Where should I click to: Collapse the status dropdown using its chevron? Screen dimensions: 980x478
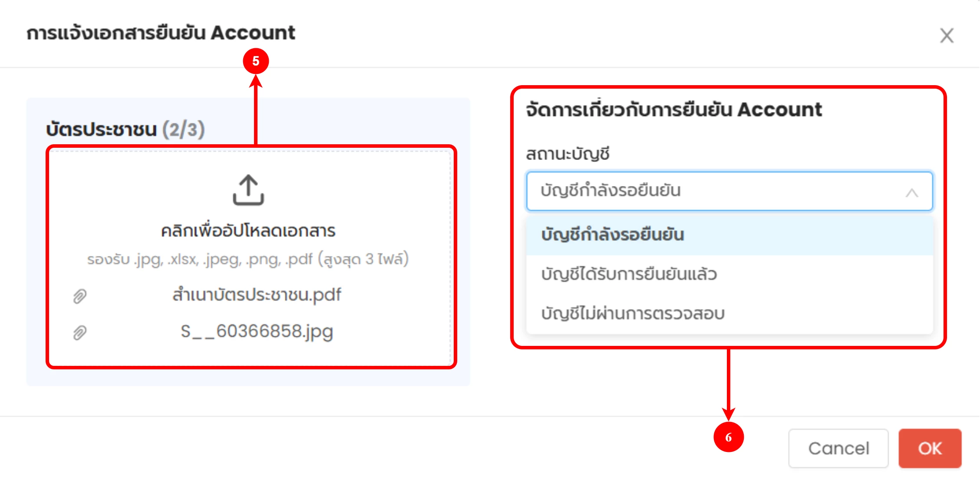point(911,193)
